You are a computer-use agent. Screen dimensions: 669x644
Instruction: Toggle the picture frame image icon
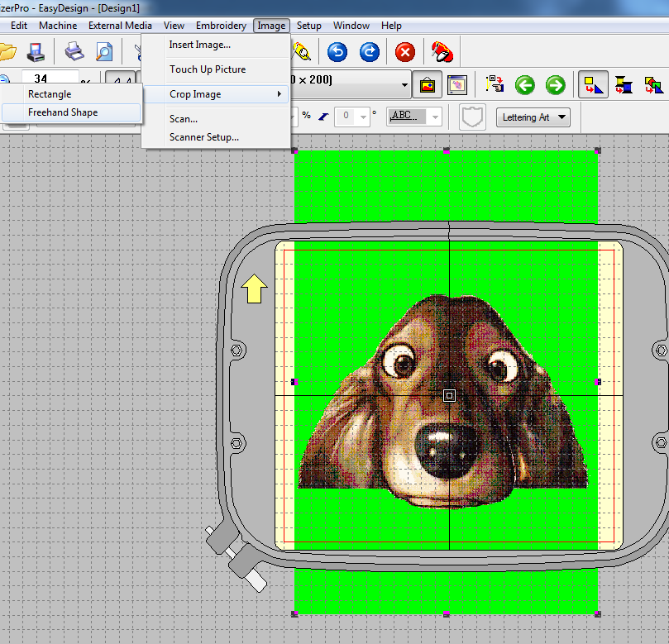point(427,85)
